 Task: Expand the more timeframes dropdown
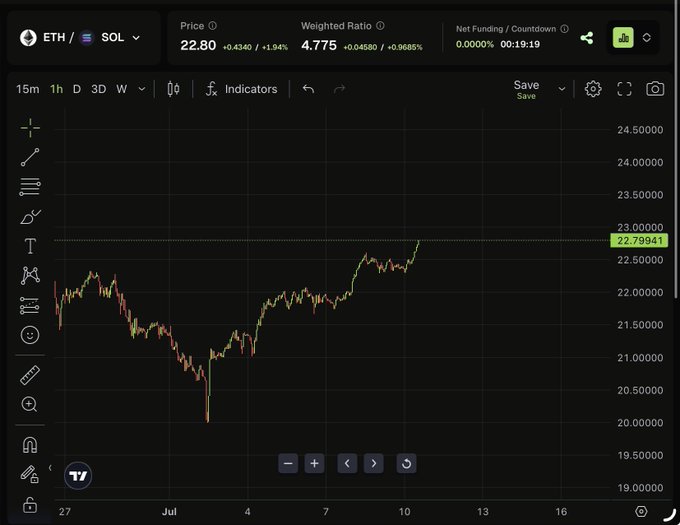click(x=142, y=89)
